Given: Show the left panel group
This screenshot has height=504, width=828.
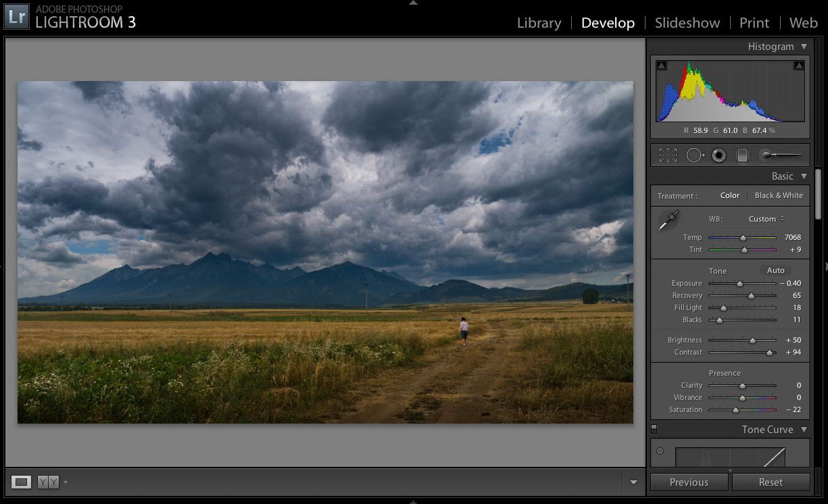Looking at the screenshot, I should click(x=2, y=267).
